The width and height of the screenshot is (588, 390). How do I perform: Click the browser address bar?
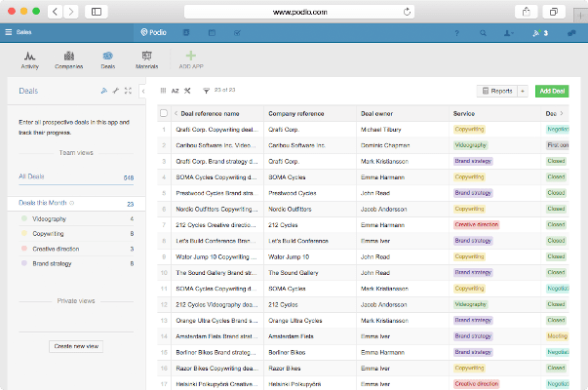coord(299,12)
